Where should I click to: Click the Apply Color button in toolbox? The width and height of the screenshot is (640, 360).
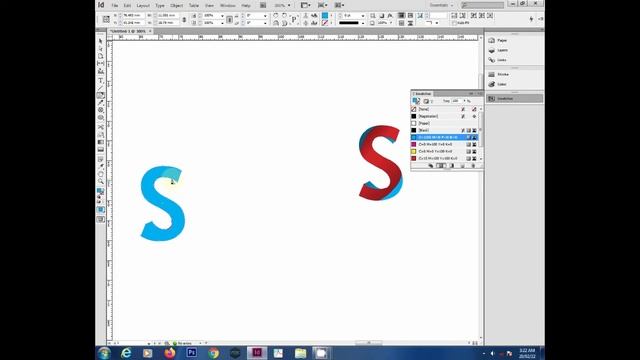[100, 210]
